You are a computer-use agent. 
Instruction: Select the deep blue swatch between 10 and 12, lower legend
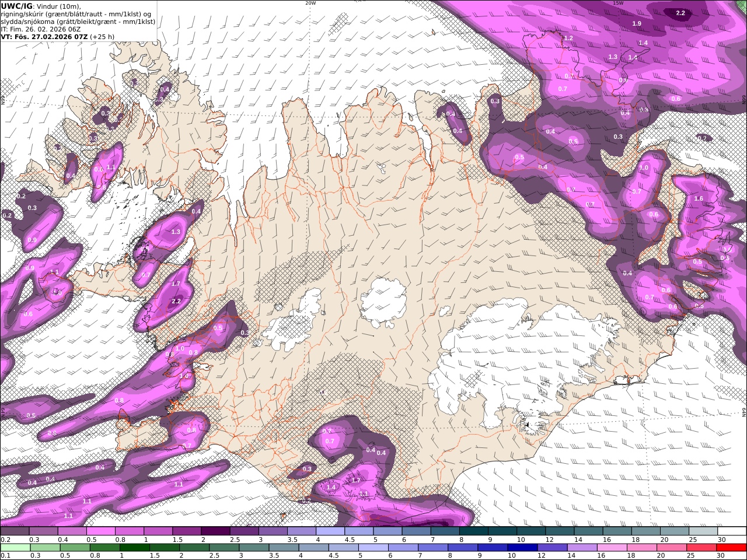tap(522, 548)
